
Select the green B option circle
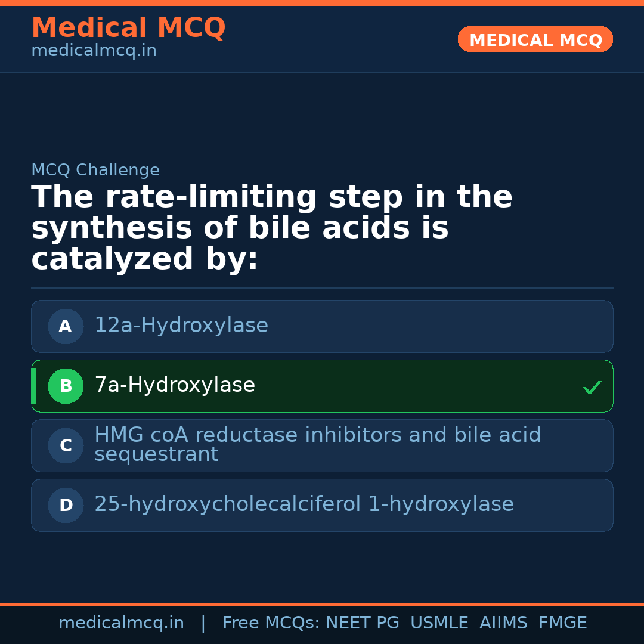pos(66,386)
